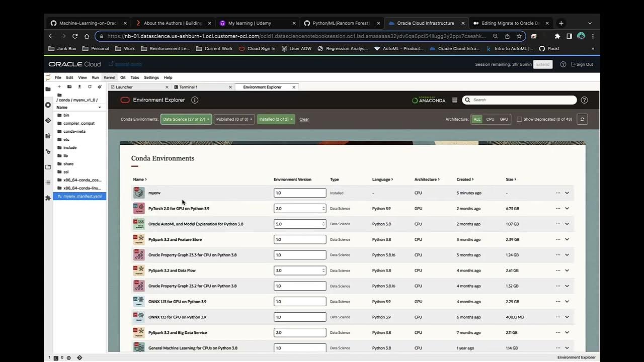Go back in browser history
This screenshot has height=362, width=644.
pos(51,36)
